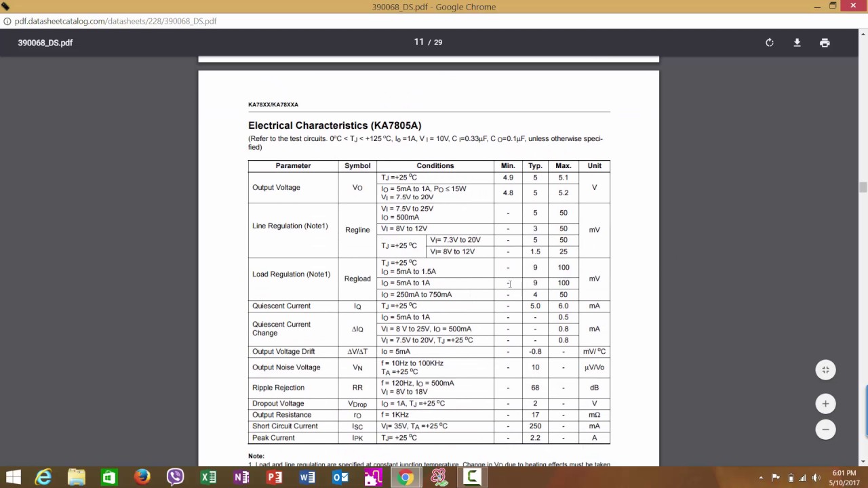Open the pink flower app on the taskbar
The image size is (868, 488).
[439, 477]
